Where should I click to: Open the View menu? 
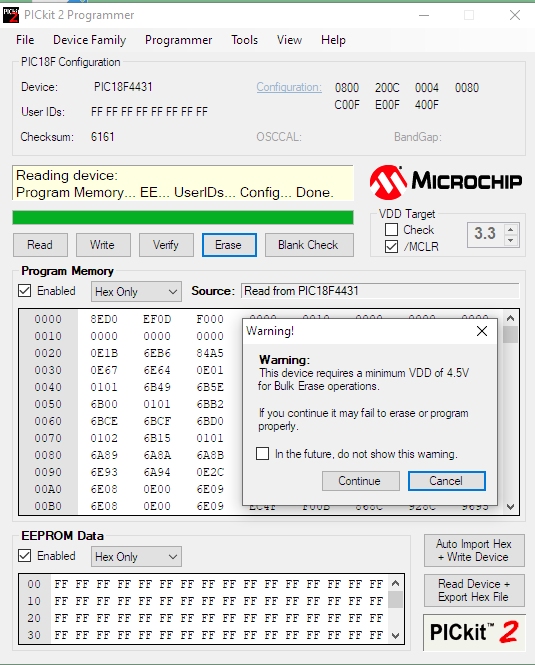(x=289, y=40)
